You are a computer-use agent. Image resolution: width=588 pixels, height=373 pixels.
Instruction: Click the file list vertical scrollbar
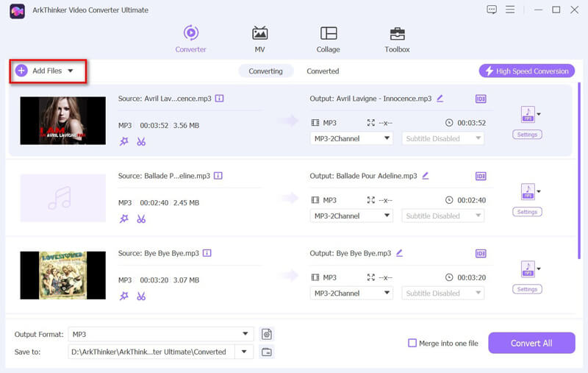coord(579,171)
